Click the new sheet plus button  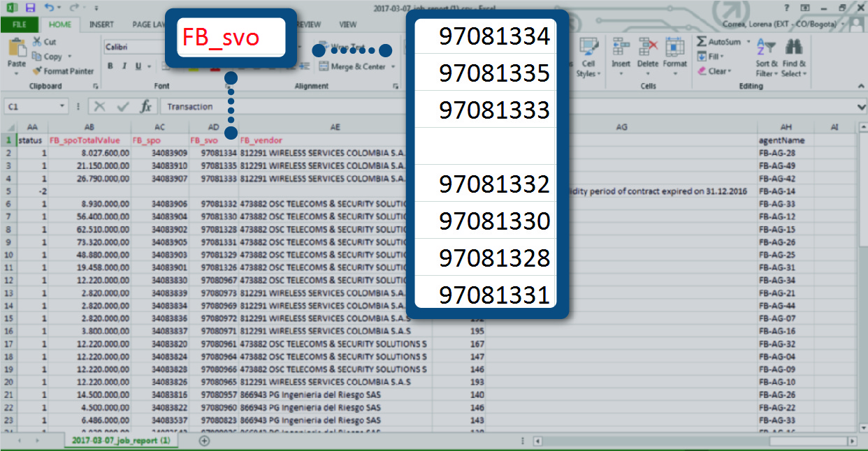(204, 441)
